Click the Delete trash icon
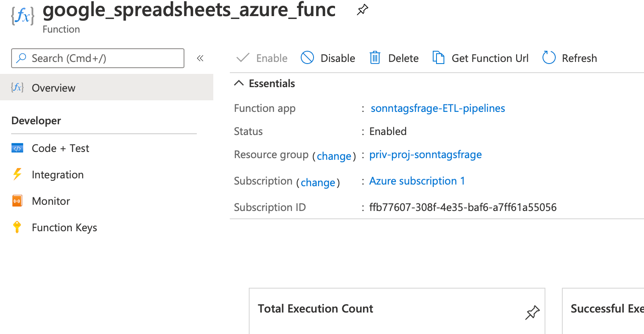The image size is (644, 334). coord(375,58)
